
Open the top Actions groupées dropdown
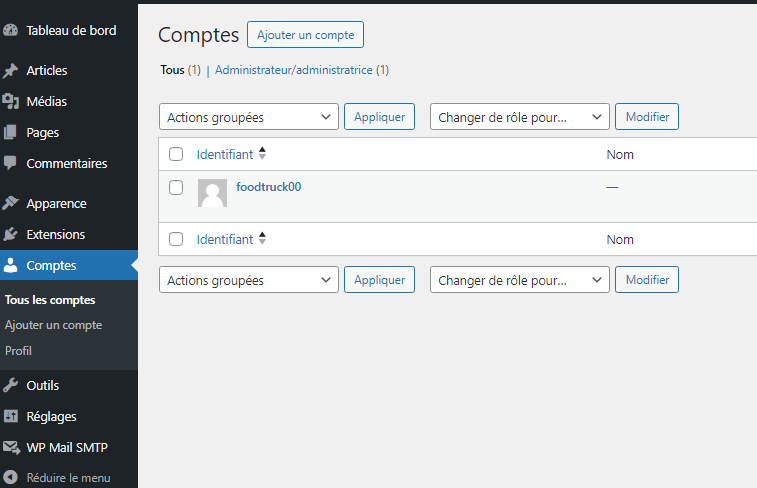249,117
